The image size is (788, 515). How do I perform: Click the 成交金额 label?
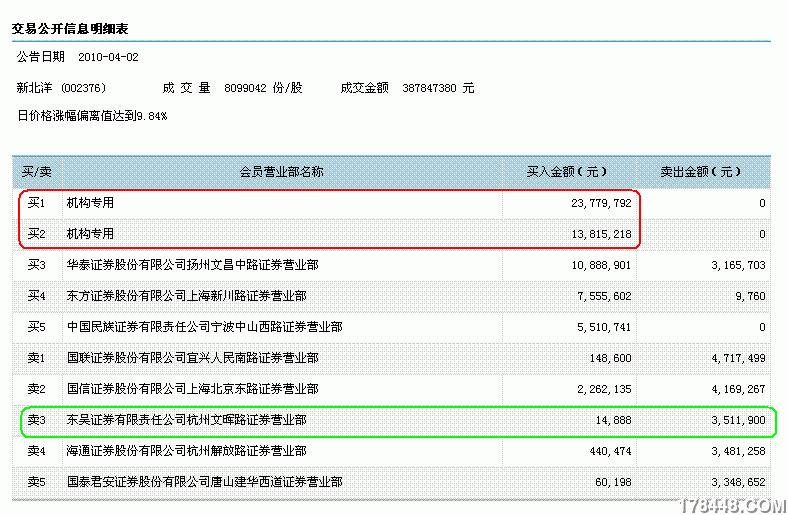(x=364, y=88)
